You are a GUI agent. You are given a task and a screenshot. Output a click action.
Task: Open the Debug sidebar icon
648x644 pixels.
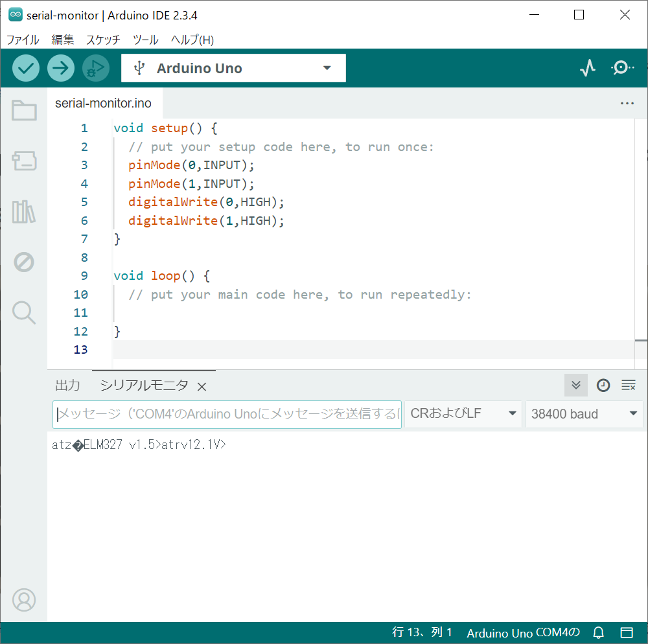[24, 262]
